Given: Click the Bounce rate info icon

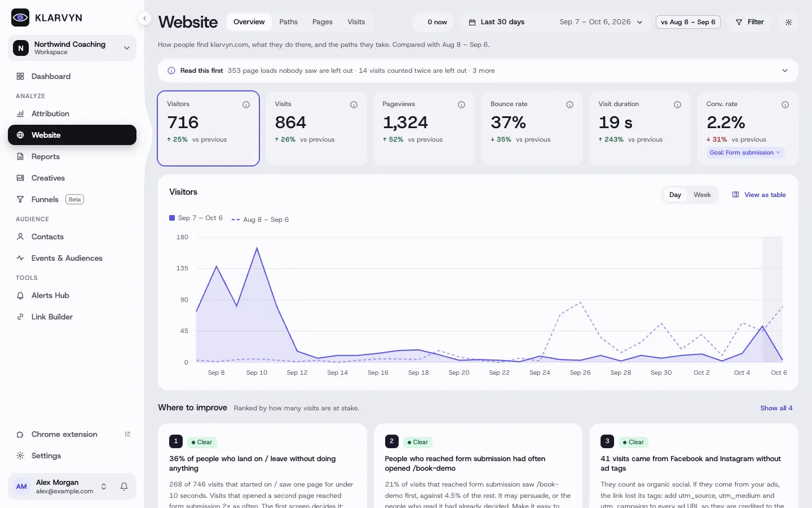Looking at the screenshot, I should (x=570, y=104).
